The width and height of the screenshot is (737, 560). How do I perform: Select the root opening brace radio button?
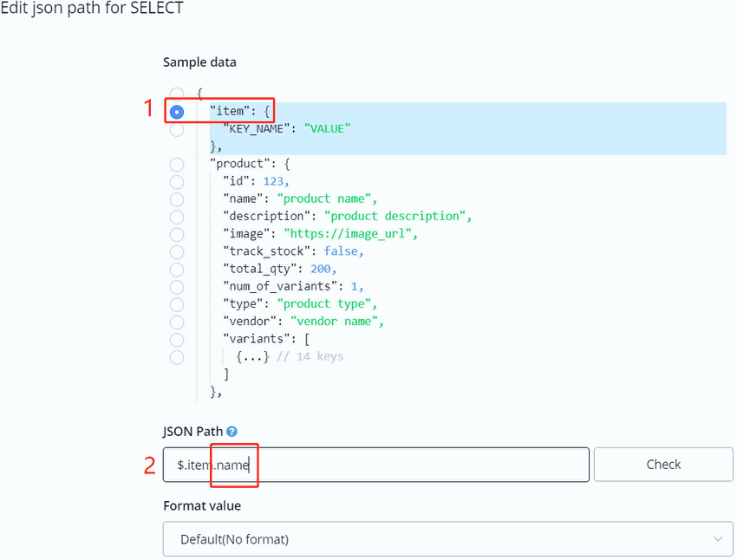click(x=177, y=94)
